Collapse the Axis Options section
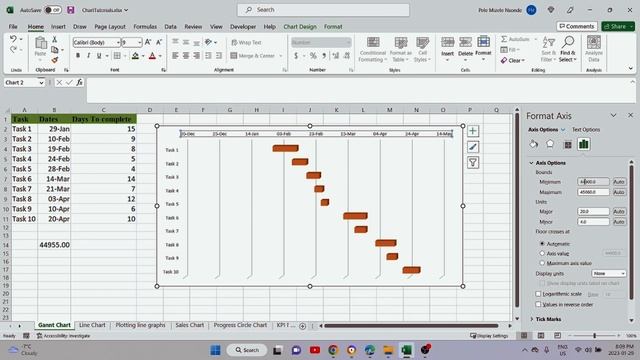640x360 pixels. pyautogui.click(x=531, y=163)
